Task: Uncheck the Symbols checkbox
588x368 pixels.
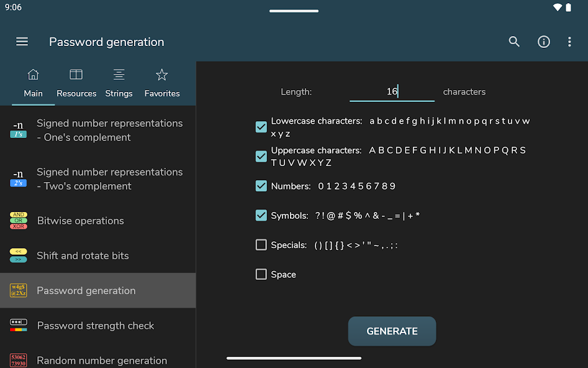Action: (x=261, y=215)
